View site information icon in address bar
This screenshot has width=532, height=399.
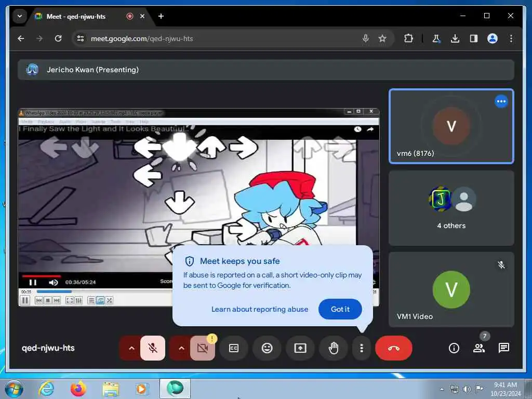click(81, 38)
